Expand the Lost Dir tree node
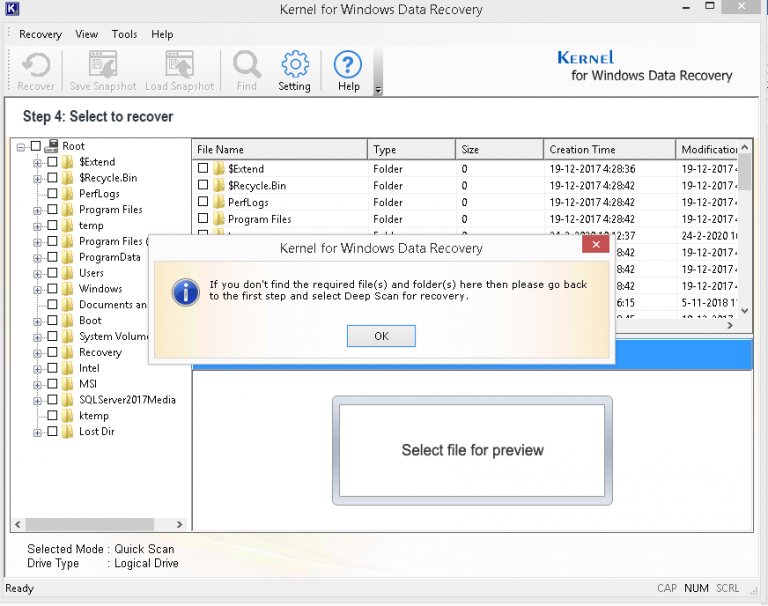This screenshot has height=606, width=768. click(x=37, y=433)
